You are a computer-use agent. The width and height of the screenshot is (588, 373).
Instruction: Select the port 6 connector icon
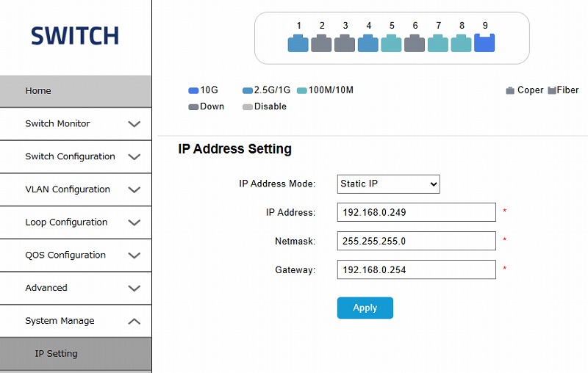click(x=415, y=43)
